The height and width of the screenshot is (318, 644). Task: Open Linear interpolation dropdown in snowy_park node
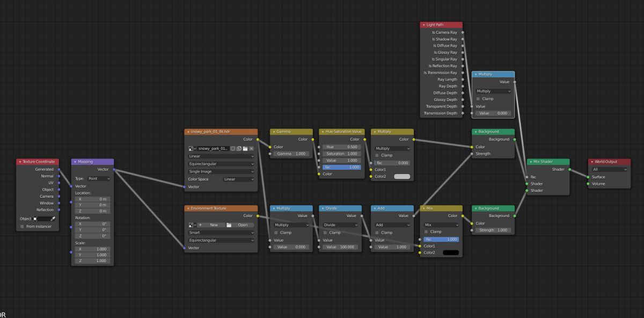pyautogui.click(x=221, y=156)
